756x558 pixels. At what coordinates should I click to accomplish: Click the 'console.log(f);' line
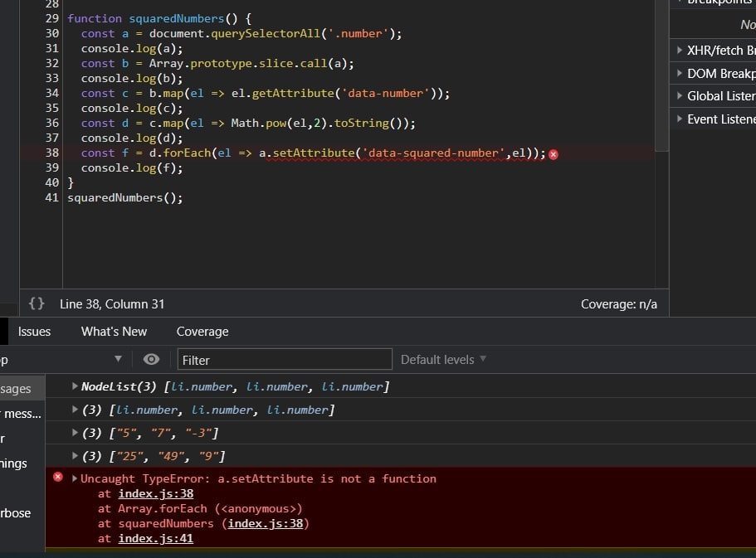tap(132, 168)
